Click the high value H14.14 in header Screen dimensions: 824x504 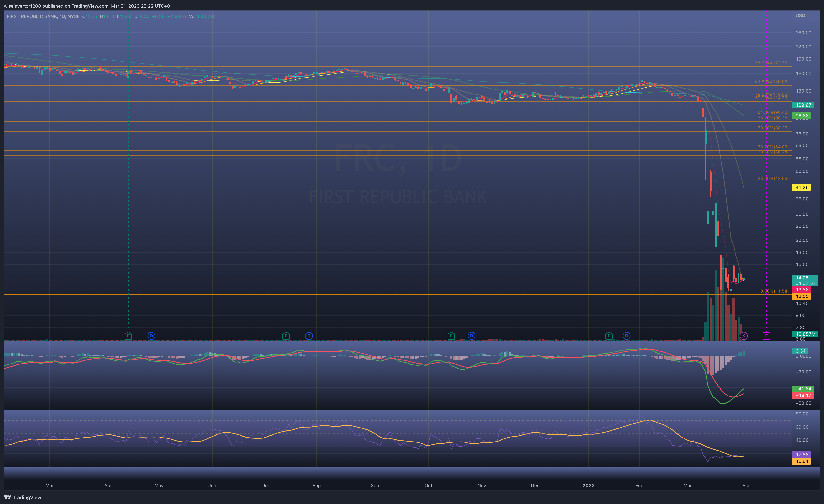pos(107,16)
